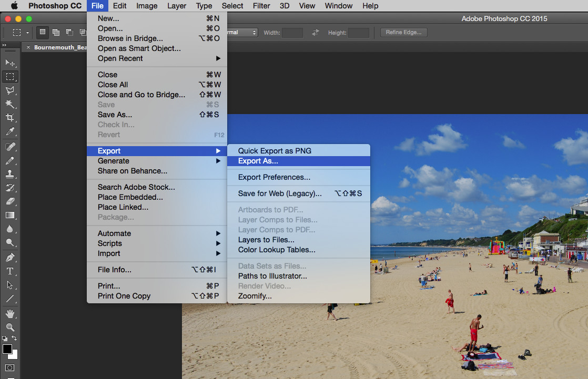Choose File Info... menu item
The width and height of the screenshot is (588, 379).
click(157, 270)
